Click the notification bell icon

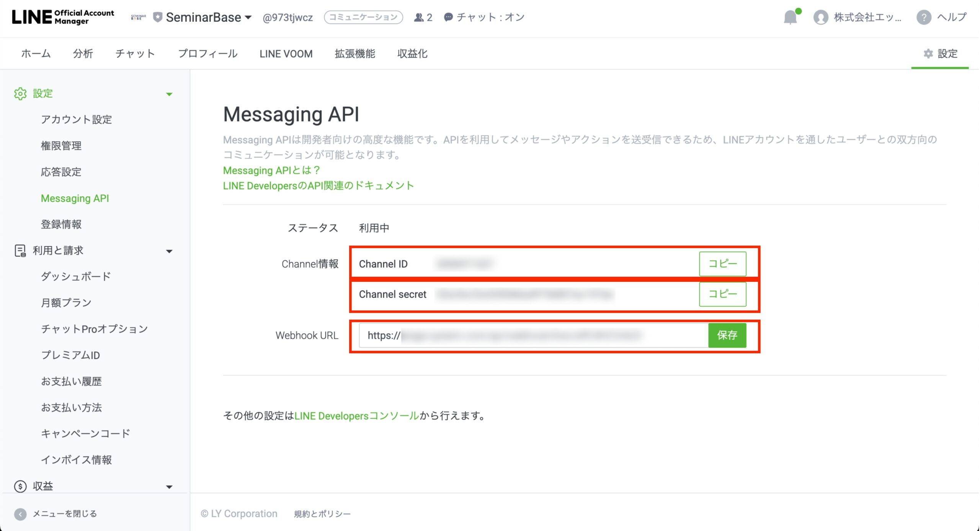point(790,17)
